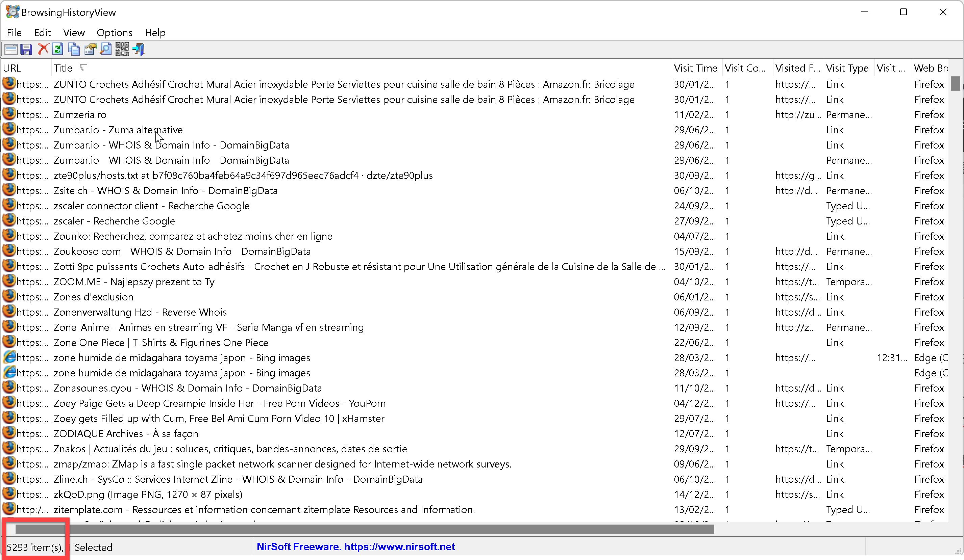Open the NirSoft Freeware website link

pyautogui.click(x=355, y=547)
